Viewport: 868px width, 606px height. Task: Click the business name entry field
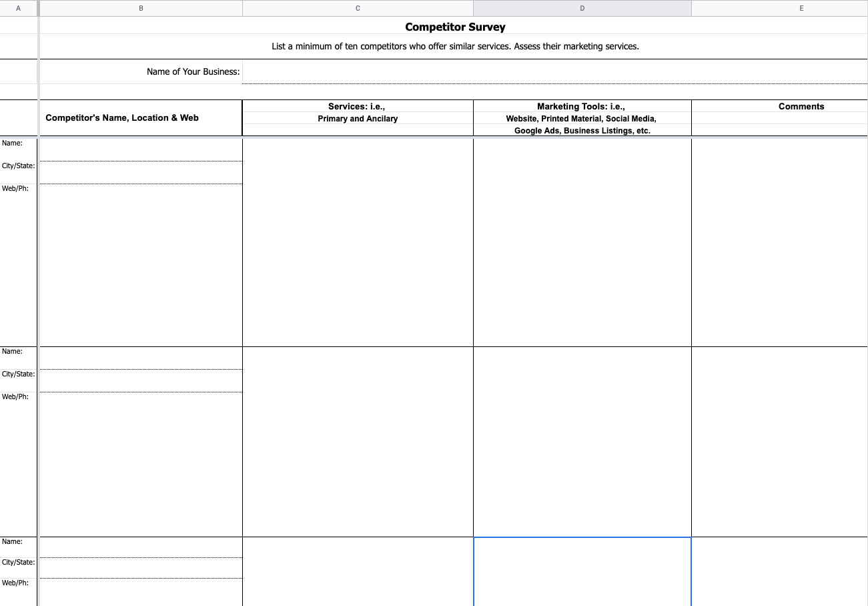click(x=555, y=71)
